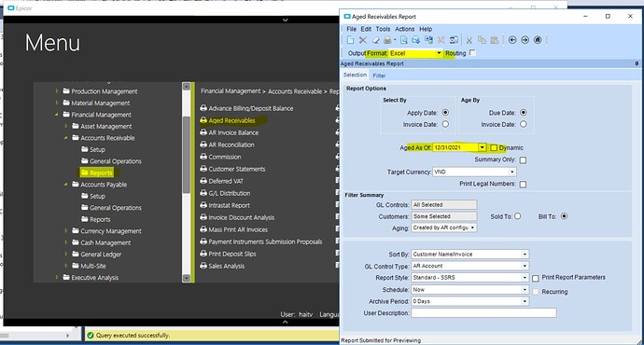Open the Report Style dropdown

coord(525,278)
